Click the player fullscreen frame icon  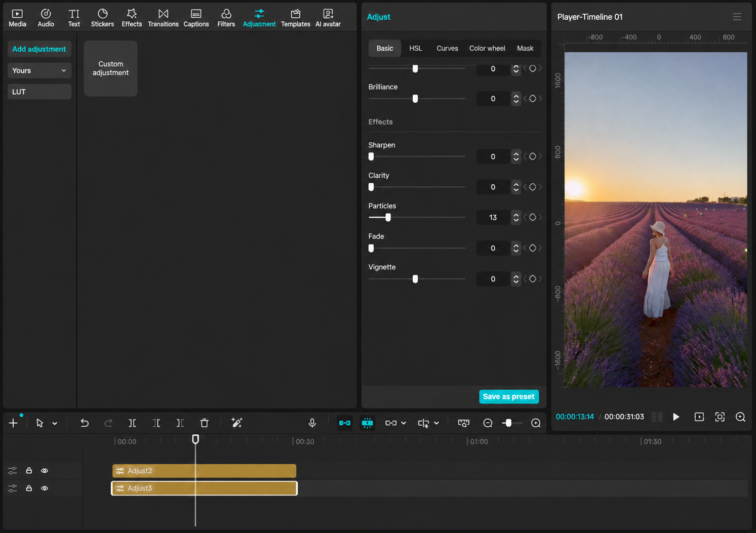pos(720,417)
